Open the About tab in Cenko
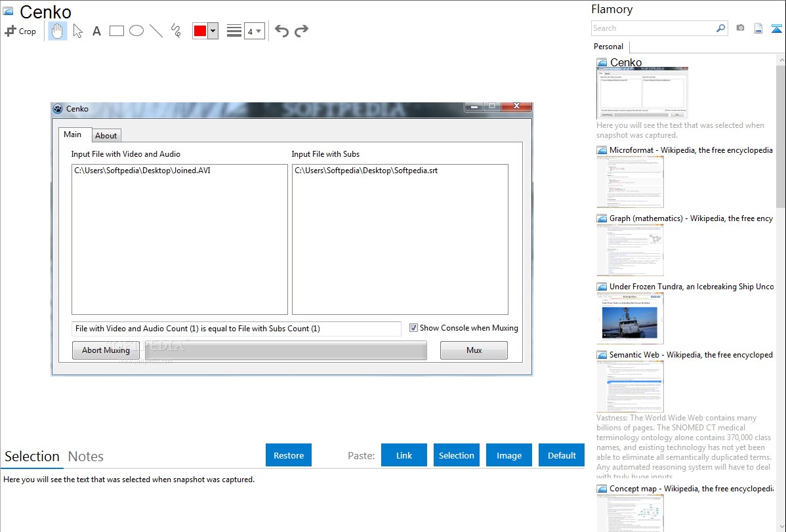The image size is (786, 532). point(106,135)
